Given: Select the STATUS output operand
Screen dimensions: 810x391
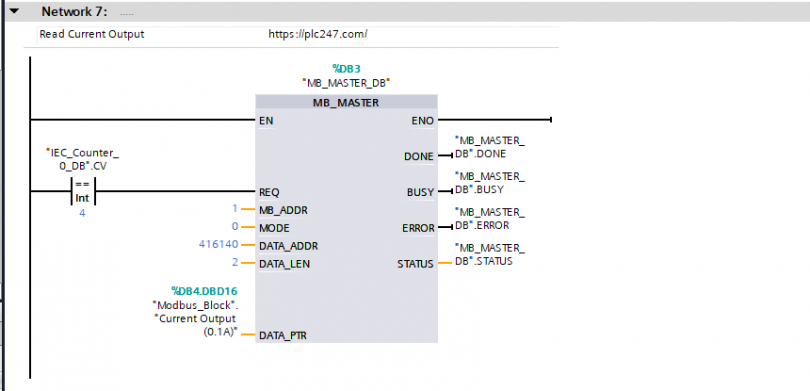Looking at the screenshot, I should (x=490, y=255).
